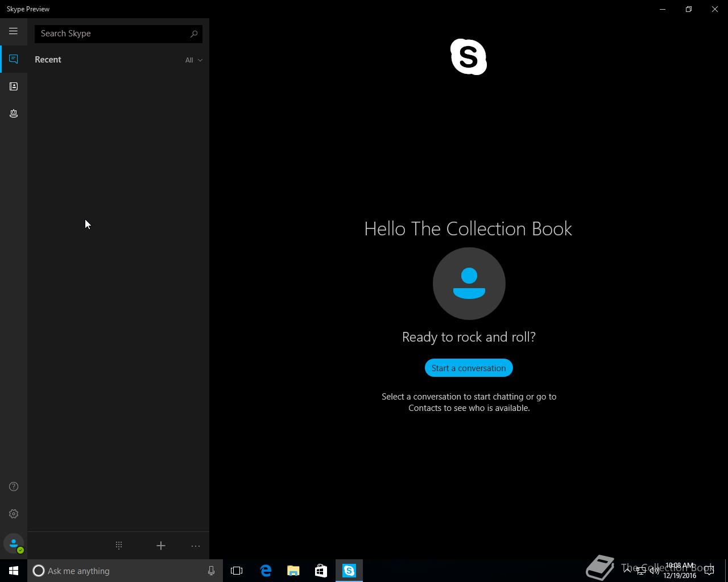Click the Recent heading
Viewport: 728px width, 582px height.
point(48,60)
